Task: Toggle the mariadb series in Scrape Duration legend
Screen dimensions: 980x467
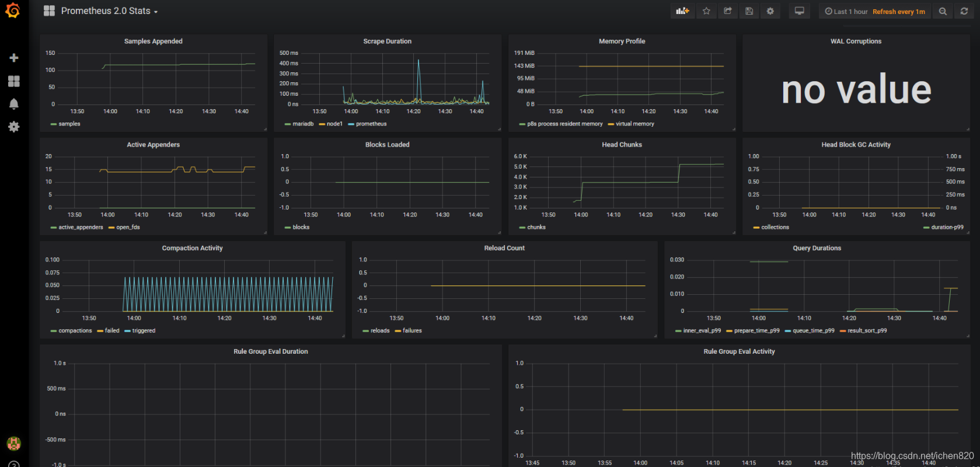Action: click(303, 124)
